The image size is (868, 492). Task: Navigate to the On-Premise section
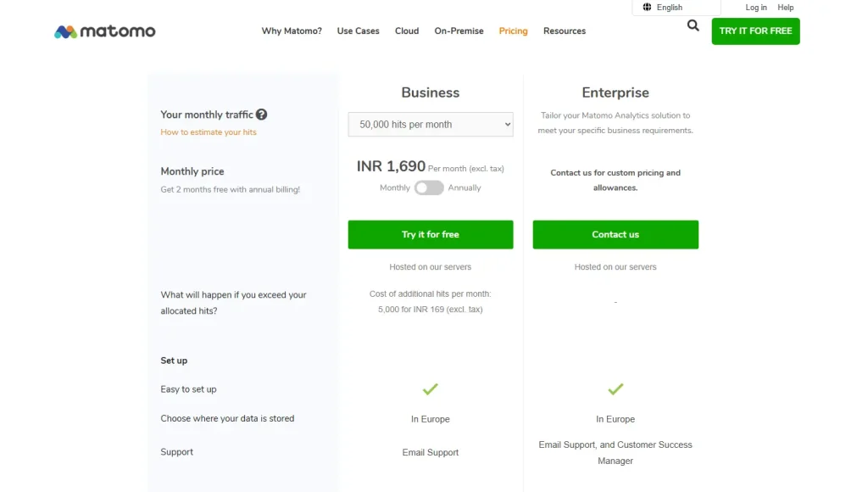[459, 31]
